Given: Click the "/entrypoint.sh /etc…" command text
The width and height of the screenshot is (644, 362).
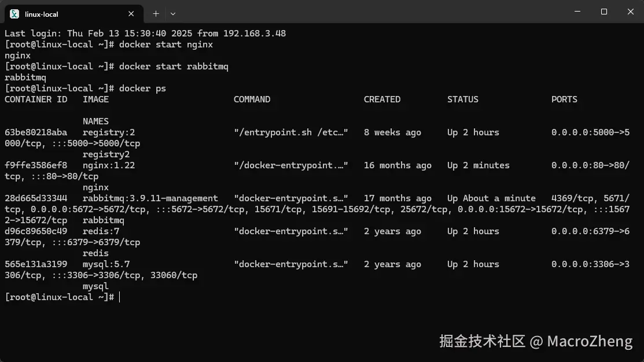Looking at the screenshot, I should pyautogui.click(x=291, y=132).
